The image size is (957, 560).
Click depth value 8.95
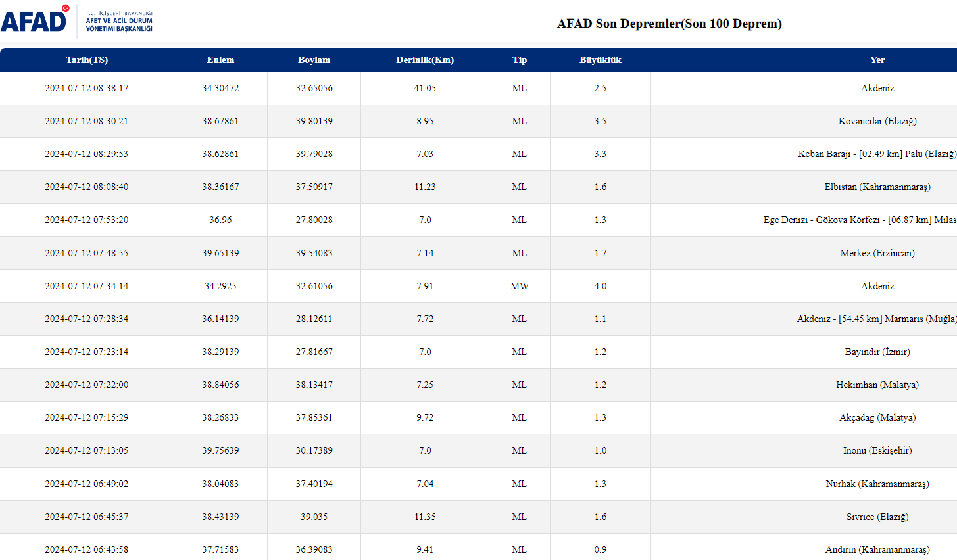point(425,121)
